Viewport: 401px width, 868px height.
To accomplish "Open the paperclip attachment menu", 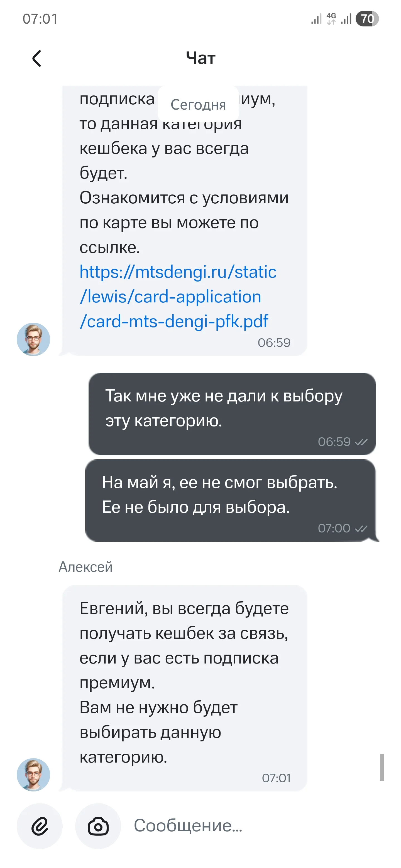I will (40, 826).
